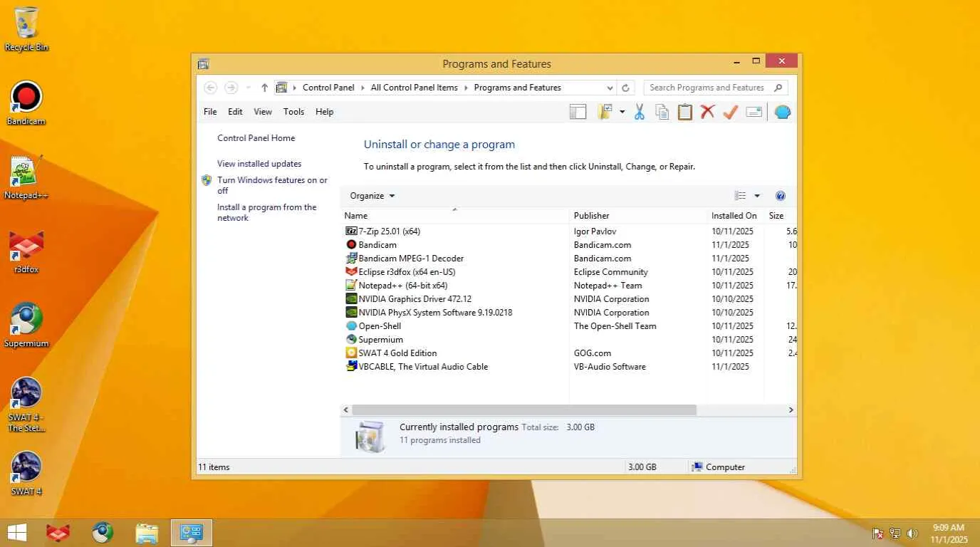The height and width of the screenshot is (547, 980).
Task: Open Classic Explorer settings shell icon
Action: [x=783, y=112]
